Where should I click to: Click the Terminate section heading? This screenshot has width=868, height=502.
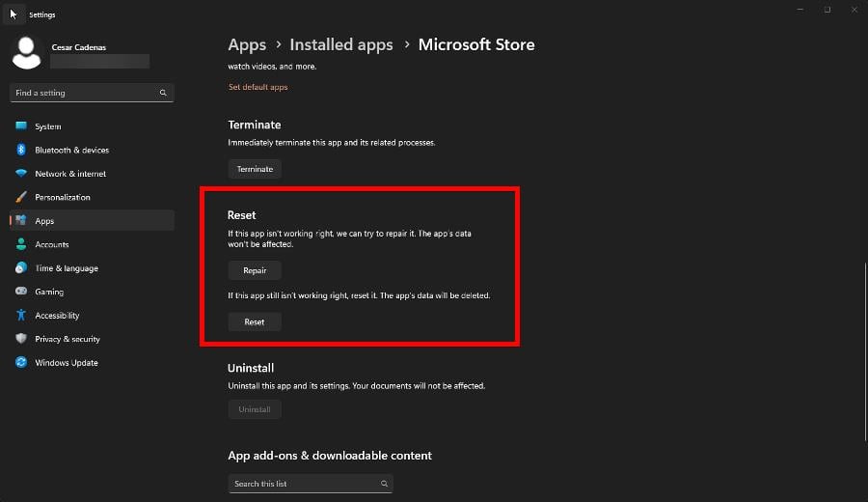point(254,125)
